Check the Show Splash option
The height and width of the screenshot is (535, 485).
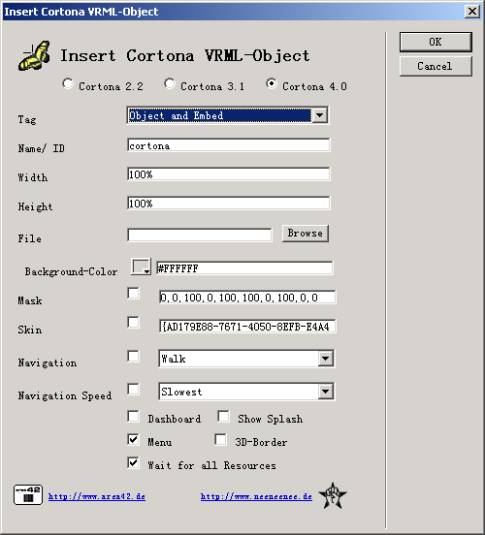coord(223,416)
